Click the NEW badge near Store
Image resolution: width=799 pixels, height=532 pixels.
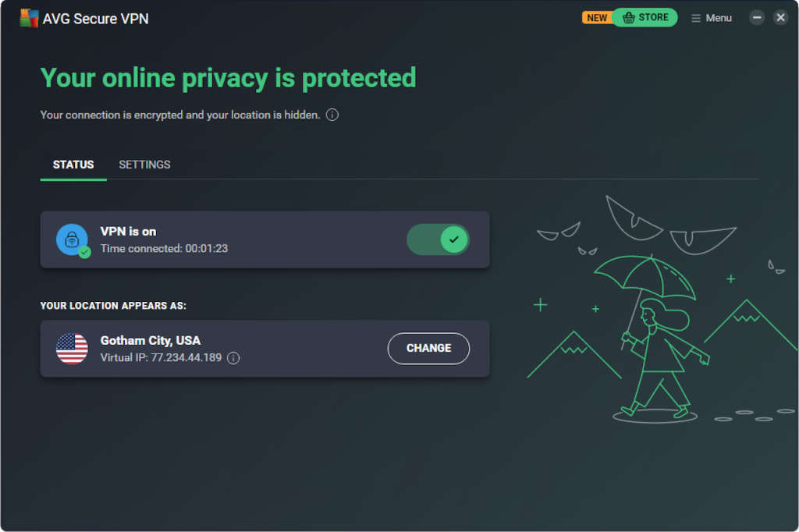pos(597,17)
